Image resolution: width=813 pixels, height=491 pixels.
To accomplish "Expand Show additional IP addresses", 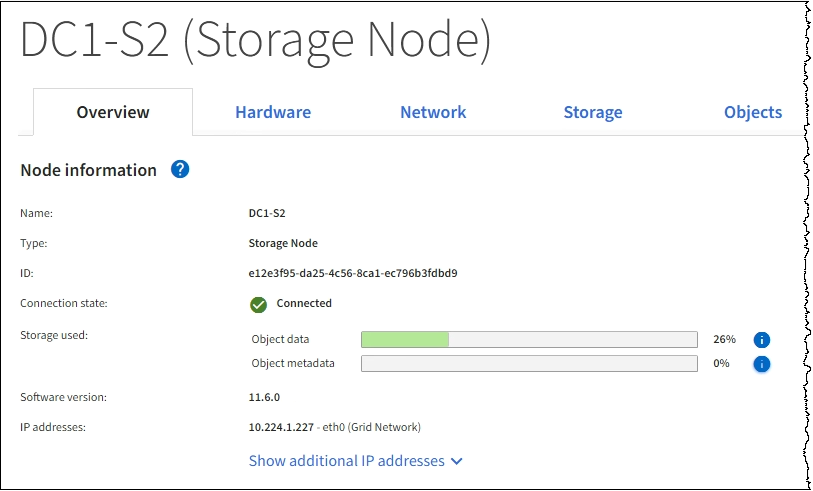I will click(x=346, y=461).
